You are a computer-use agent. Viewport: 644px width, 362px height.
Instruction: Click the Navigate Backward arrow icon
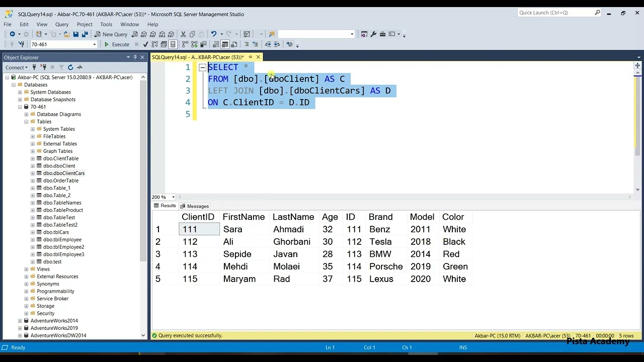coord(12,34)
